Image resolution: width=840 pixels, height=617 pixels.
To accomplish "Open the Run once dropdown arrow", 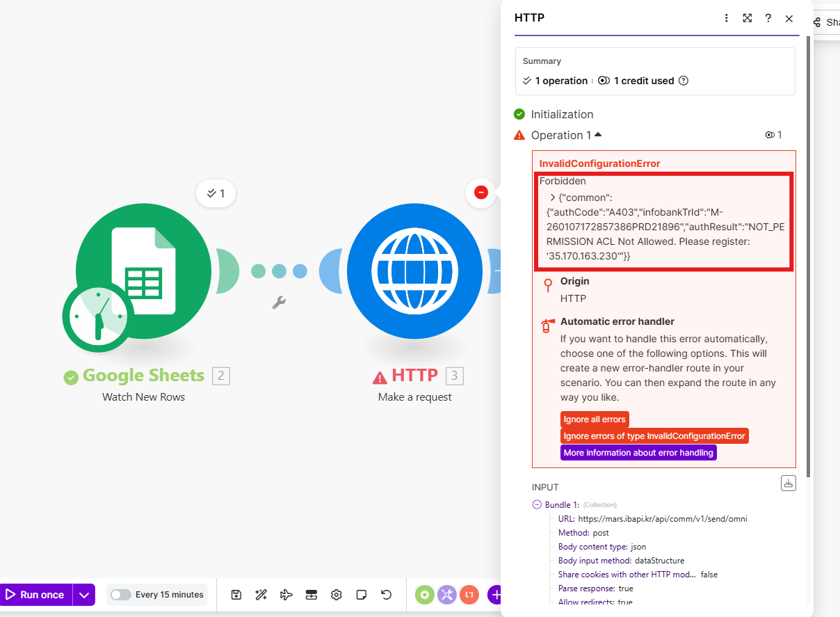I will [x=84, y=595].
